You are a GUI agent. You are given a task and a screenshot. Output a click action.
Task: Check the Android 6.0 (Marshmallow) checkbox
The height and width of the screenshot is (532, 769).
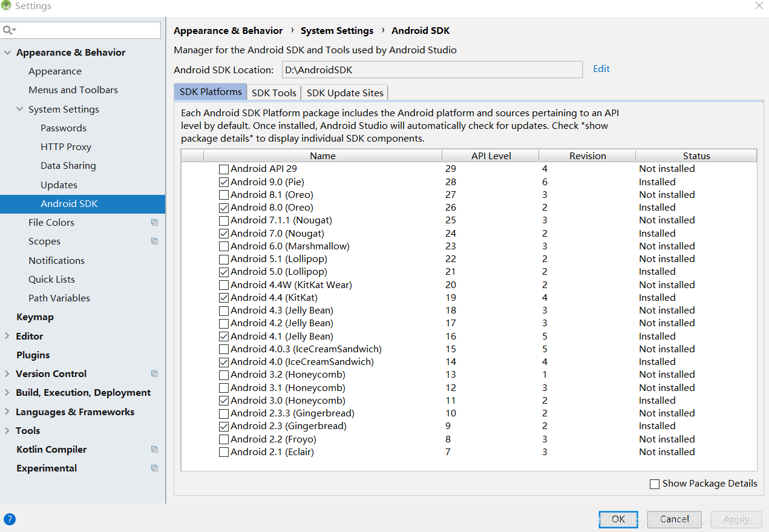[224, 246]
